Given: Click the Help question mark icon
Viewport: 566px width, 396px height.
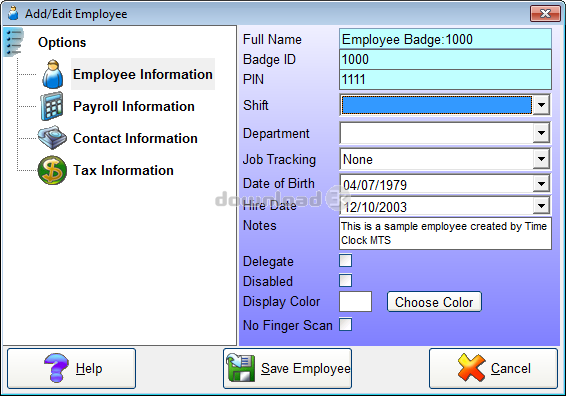Looking at the screenshot, I should coord(56,368).
